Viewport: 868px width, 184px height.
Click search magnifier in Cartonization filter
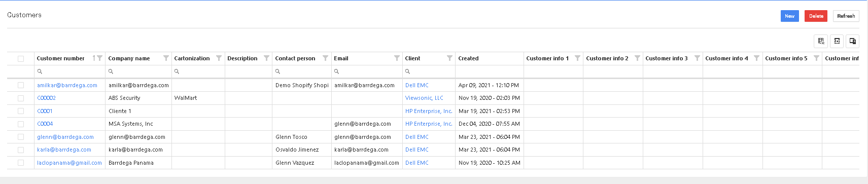point(177,71)
